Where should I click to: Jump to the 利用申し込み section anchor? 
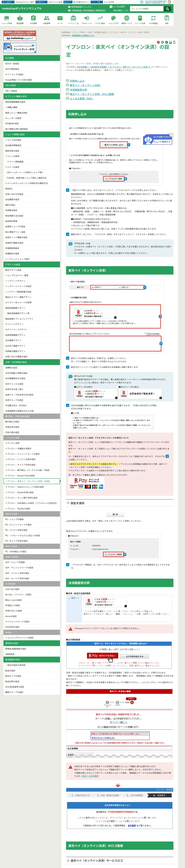pos(77,81)
